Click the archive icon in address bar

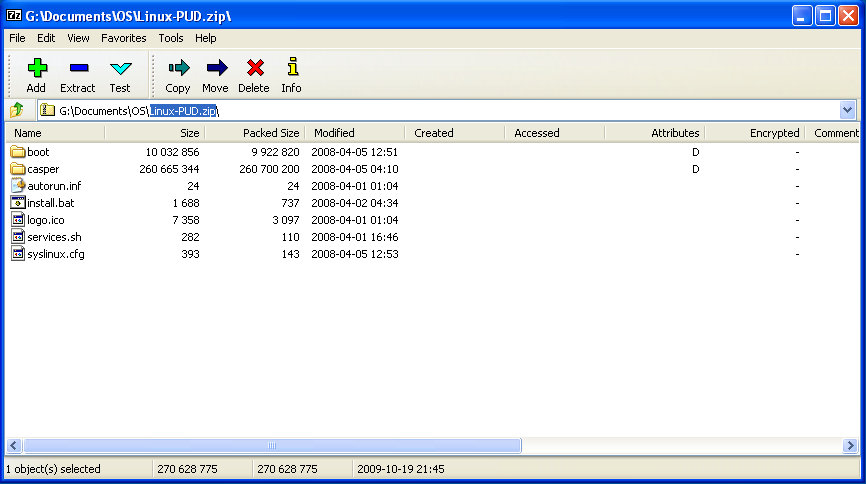pos(47,110)
